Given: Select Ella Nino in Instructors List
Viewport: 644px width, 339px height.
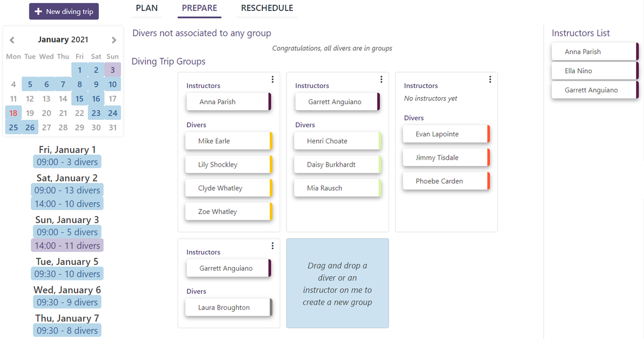Looking at the screenshot, I should click(594, 71).
